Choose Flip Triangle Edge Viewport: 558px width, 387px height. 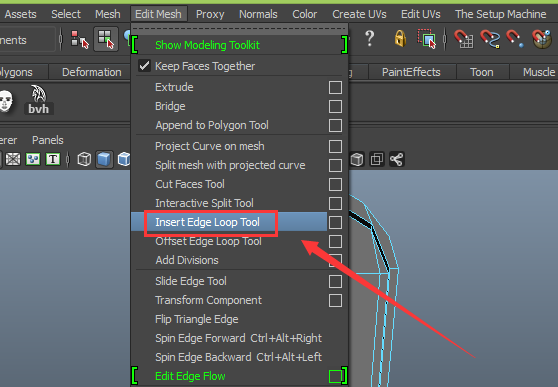pos(197,319)
